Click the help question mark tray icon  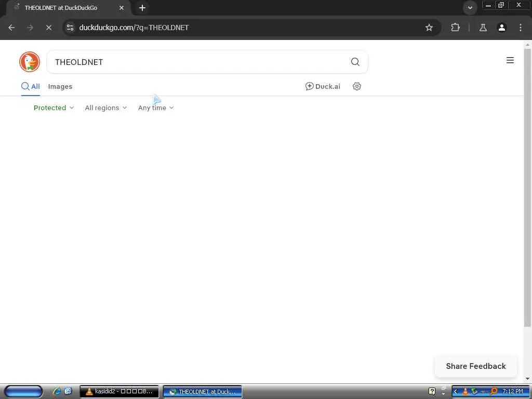432,392
